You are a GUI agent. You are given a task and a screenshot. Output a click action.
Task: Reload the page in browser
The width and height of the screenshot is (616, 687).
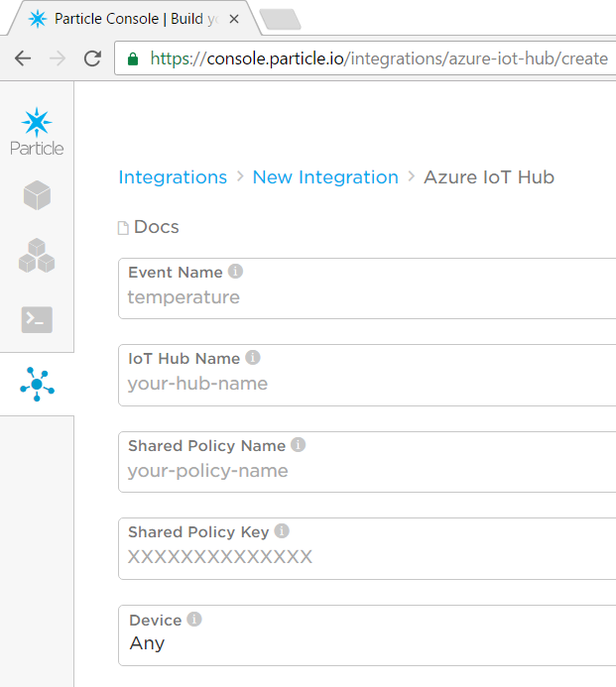92,58
